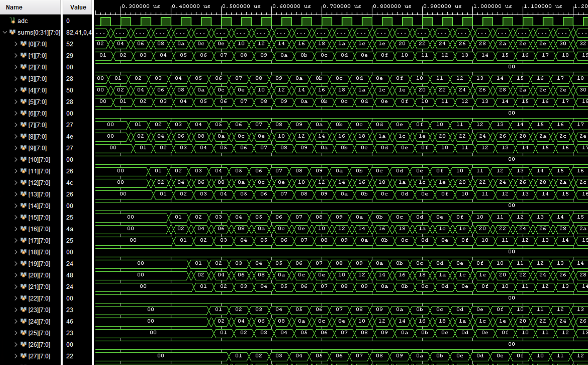Click the bus icon of [17][7:0]
Image resolution: width=588 pixels, height=365 pixels.
pos(23,240)
